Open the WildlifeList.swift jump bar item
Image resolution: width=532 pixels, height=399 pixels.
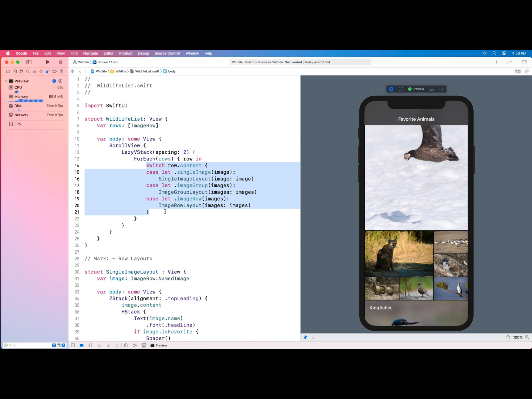[x=145, y=71]
